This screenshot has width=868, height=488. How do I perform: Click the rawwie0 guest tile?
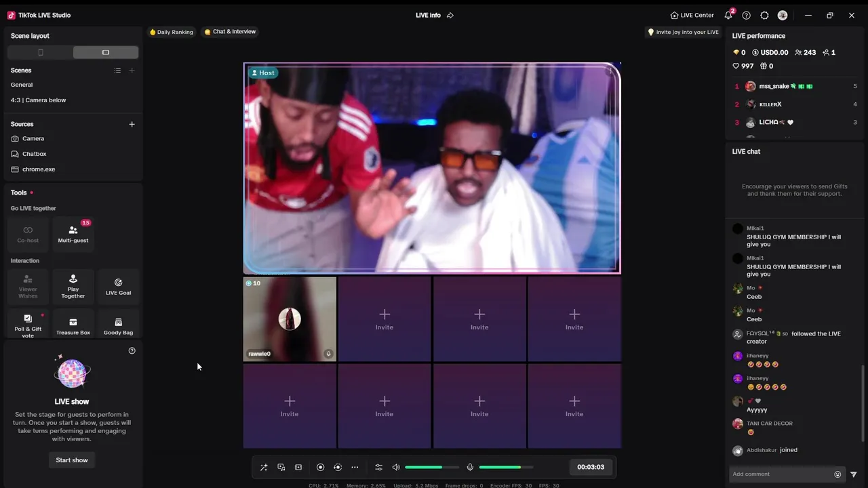(290, 319)
